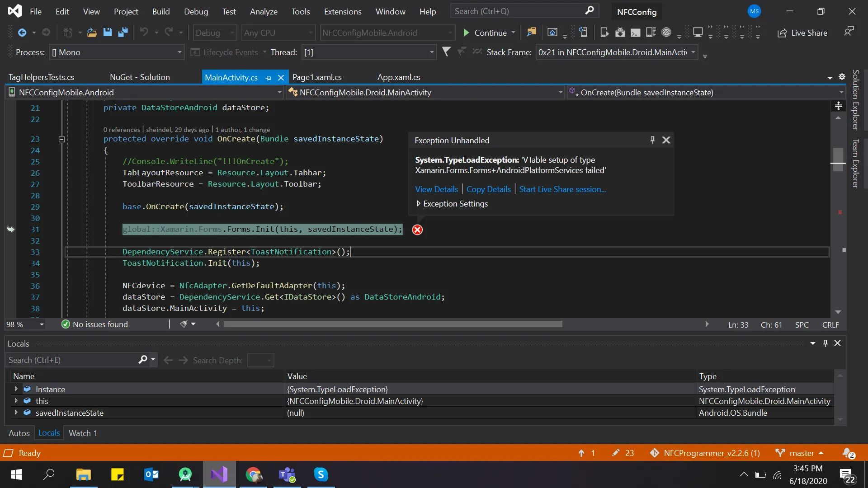Screen dimensions: 868x488
Task: Open Live Share session button
Action: [802, 33]
